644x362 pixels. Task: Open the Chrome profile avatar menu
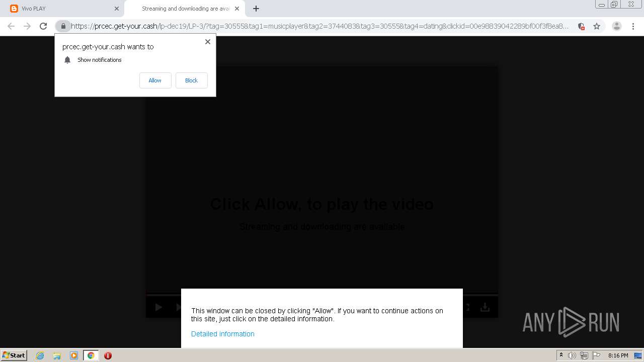click(x=616, y=26)
